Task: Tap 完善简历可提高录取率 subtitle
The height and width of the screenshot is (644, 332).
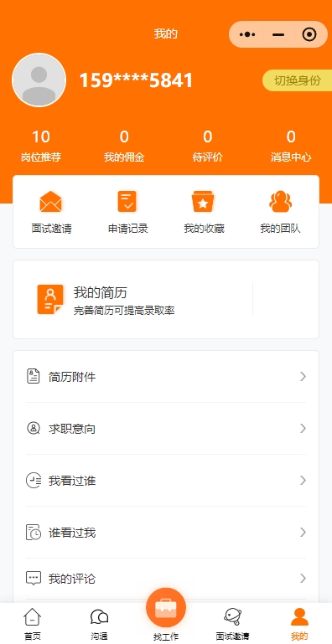Action: pyautogui.click(x=124, y=311)
